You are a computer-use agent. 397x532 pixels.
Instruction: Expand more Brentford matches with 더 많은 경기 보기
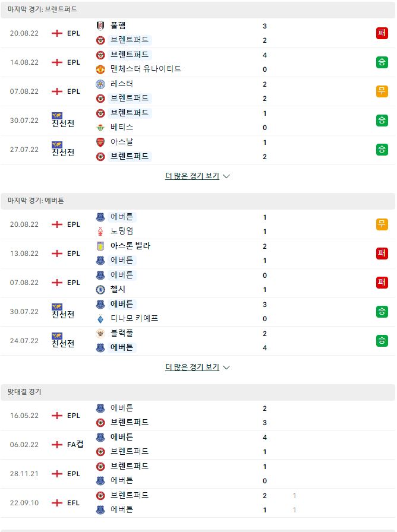point(192,176)
